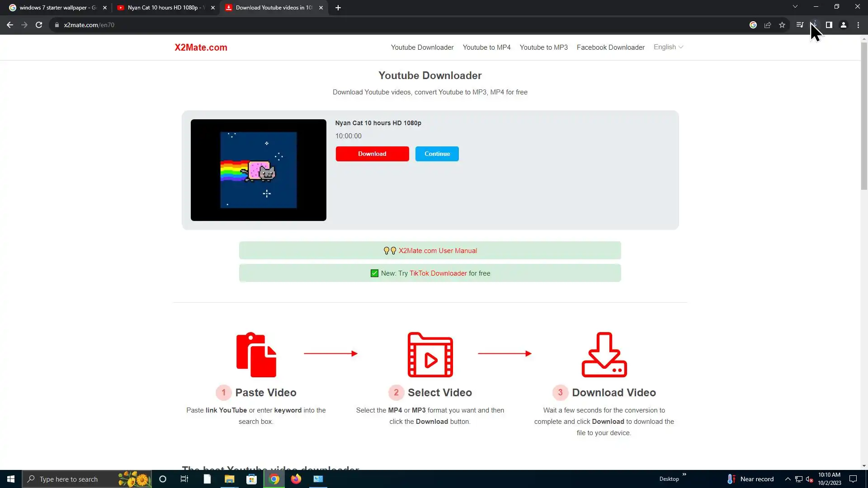
Task: Open the TikTok Downloader link
Action: tap(438, 273)
